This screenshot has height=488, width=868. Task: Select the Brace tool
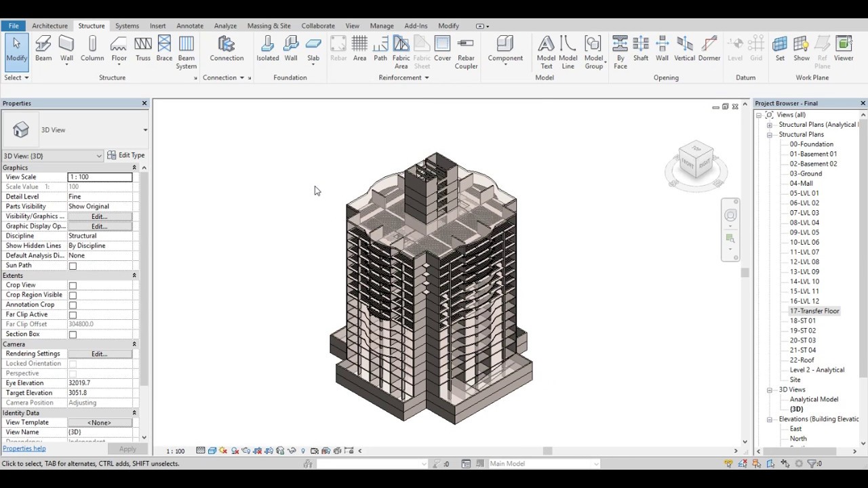(164, 49)
